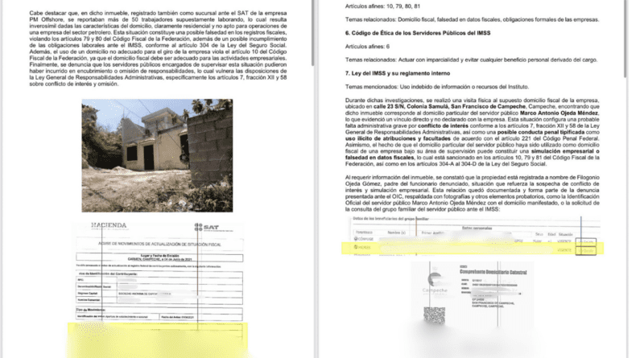This screenshot has width=644, height=358.
Task: Click line starting 'Temas relacionados: Actuar con imparcialidad'
Action: [x=471, y=60]
